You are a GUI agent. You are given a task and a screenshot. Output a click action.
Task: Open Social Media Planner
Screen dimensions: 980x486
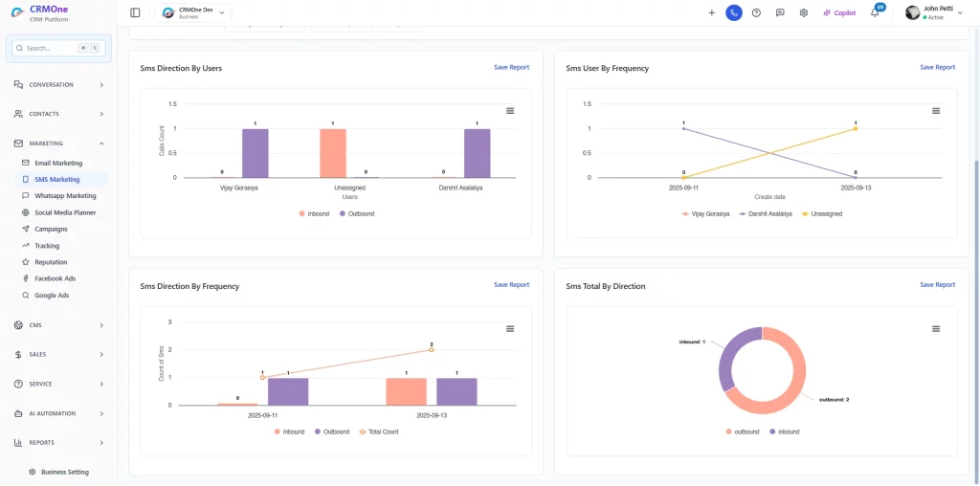[65, 212]
